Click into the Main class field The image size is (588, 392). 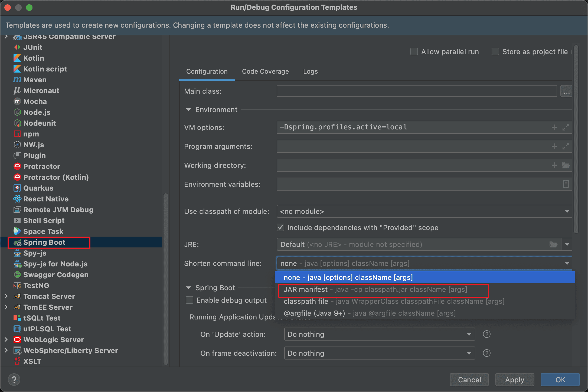(x=416, y=91)
